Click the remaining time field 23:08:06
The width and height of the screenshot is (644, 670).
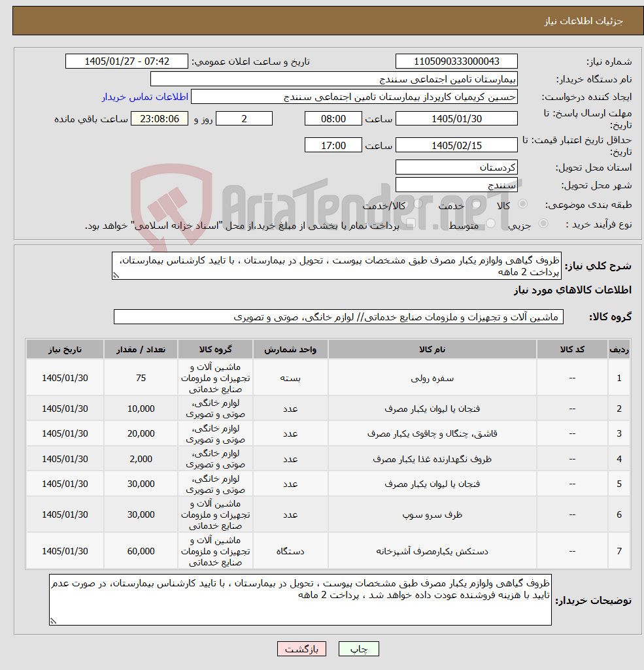click(x=160, y=118)
